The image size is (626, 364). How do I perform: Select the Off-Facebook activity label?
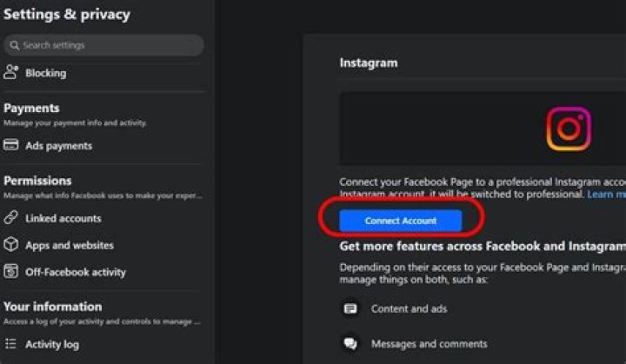[75, 272]
